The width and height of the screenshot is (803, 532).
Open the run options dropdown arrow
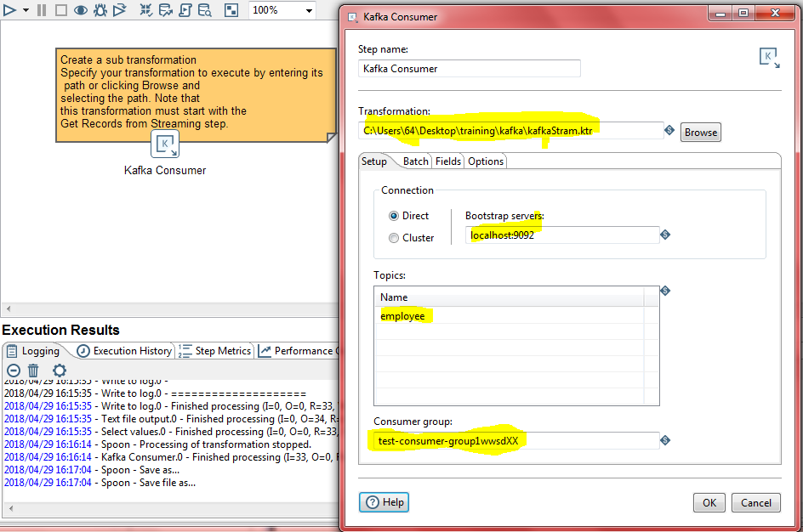tap(26, 10)
